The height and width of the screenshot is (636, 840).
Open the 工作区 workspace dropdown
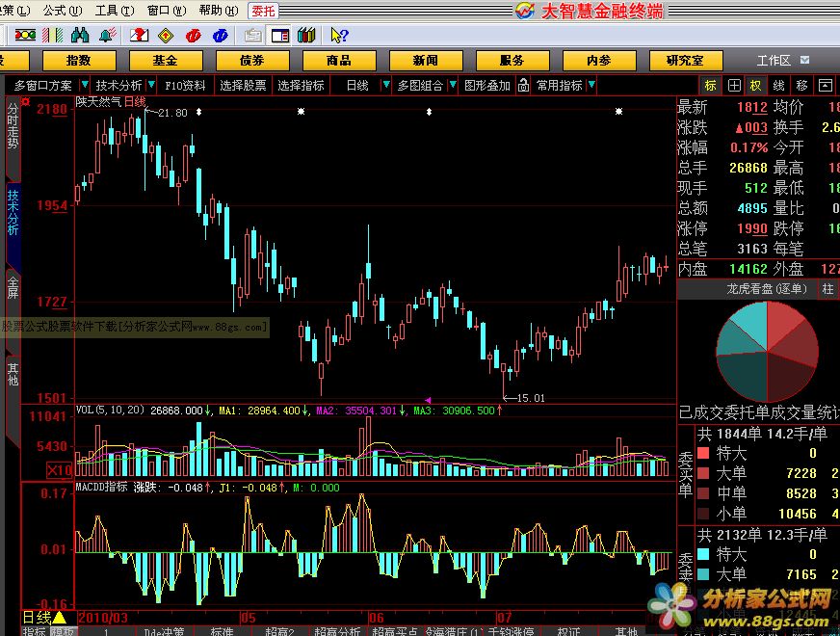click(804, 60)
